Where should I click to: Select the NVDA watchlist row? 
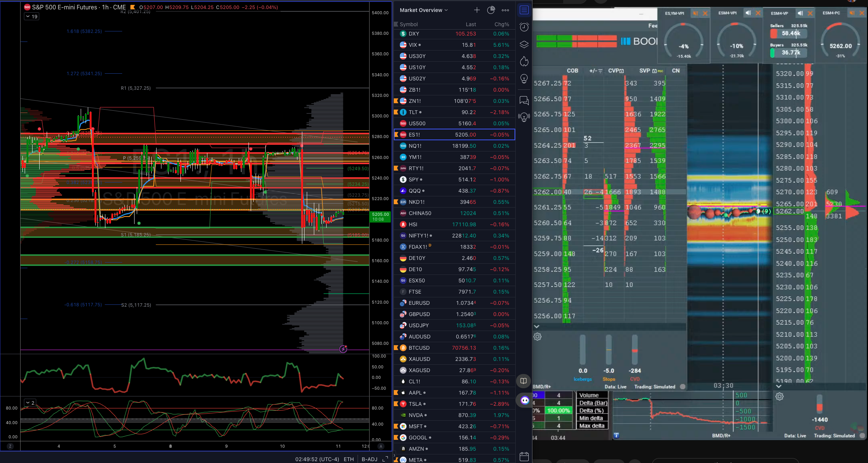tap(454, 415)
